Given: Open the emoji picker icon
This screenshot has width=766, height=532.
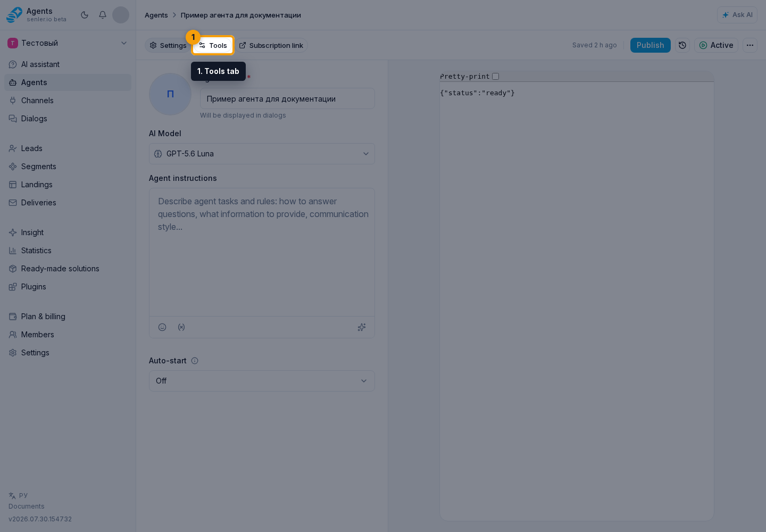Looking at the screenshot, I should coord(162,327).
